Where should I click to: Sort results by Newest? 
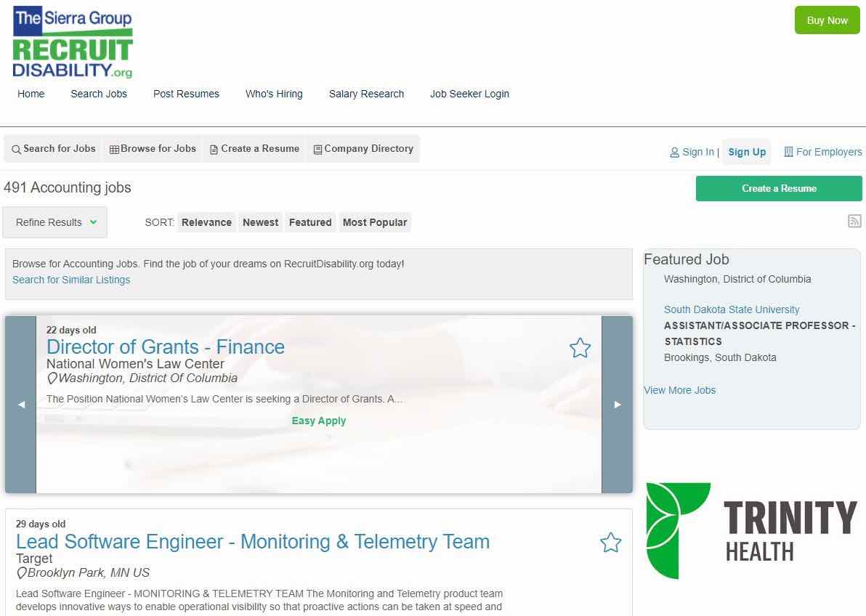pyautogui.click(x=260, y=222)
